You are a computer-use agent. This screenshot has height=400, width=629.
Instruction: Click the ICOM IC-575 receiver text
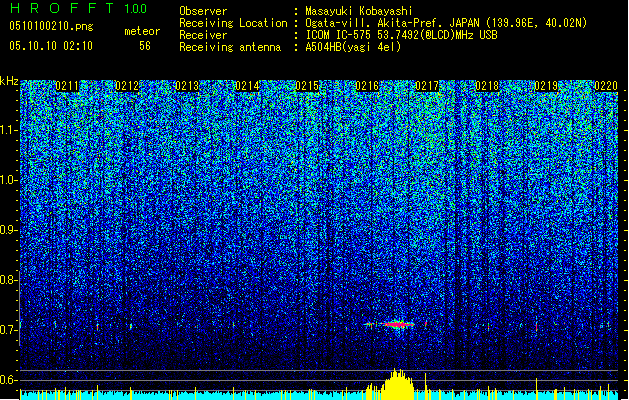tap(402, 35)
